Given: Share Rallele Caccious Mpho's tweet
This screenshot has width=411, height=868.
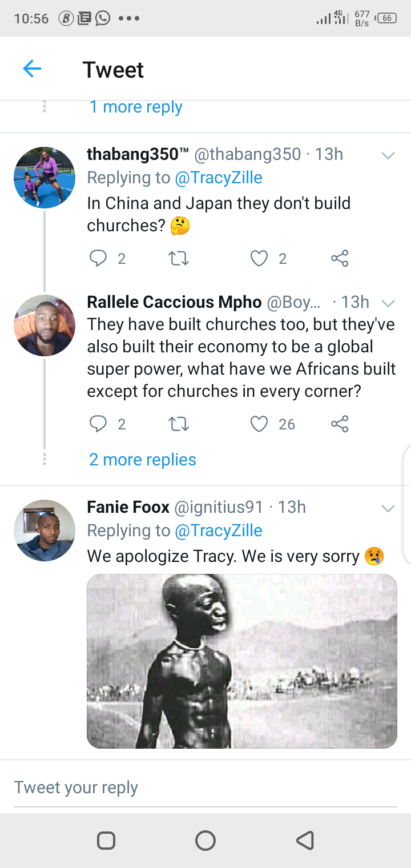Looking at the screenshot, I should click(340, 424).
